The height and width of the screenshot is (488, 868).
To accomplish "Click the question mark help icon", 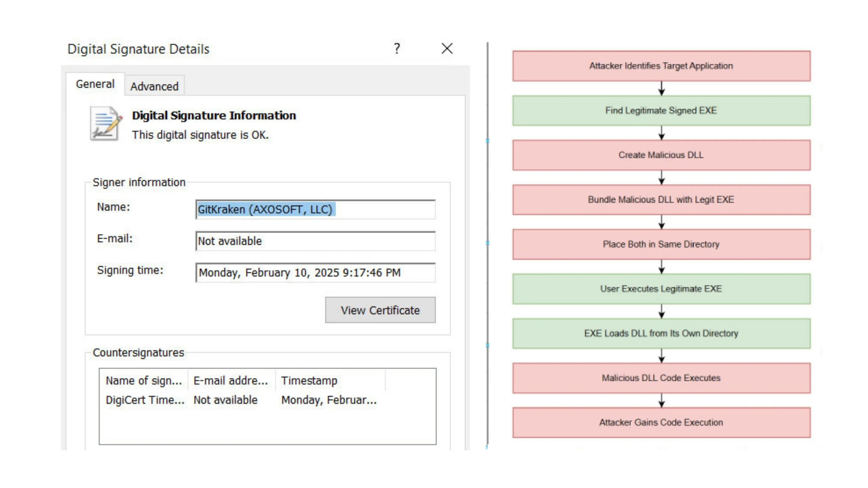I will click(397, 49).
